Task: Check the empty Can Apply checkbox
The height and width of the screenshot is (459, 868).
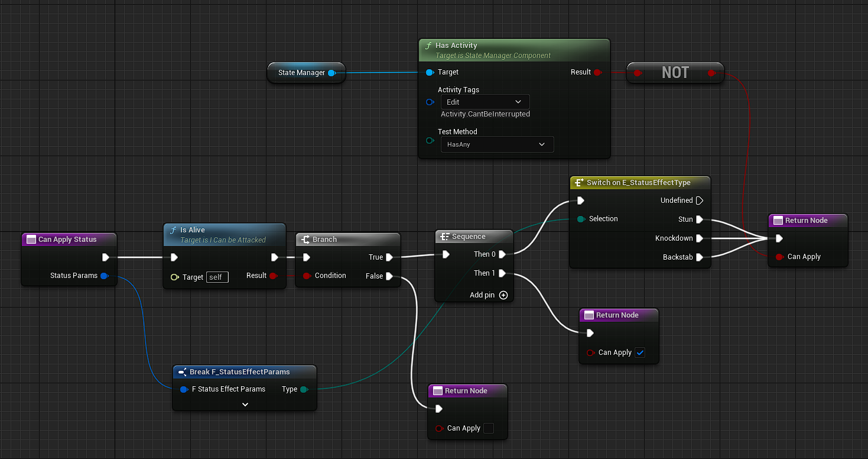Action: click(489, 428)
